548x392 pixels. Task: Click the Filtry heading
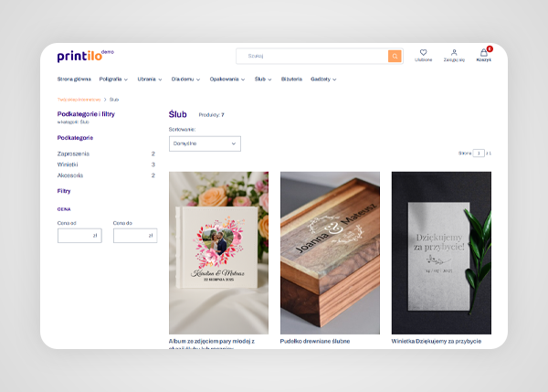[64, 191]
